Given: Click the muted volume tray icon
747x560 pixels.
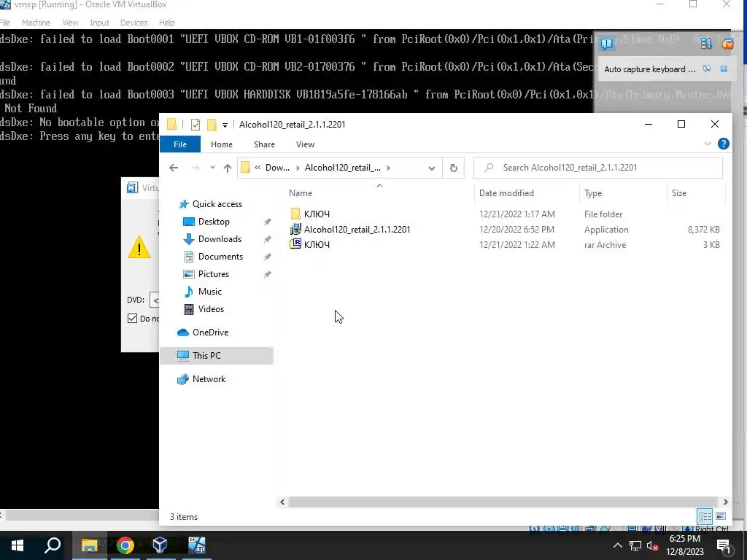Looking at the screenshot, I should click(653, 545).
